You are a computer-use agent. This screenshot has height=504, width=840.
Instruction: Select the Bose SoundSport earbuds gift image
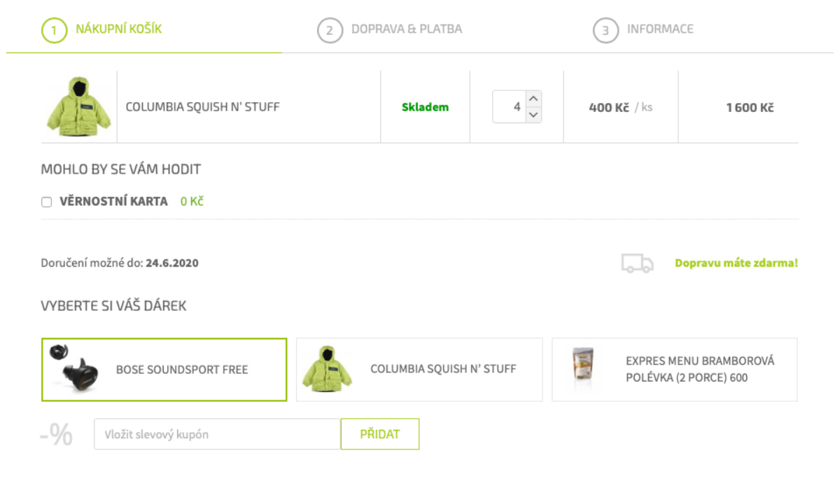point(73,370)
